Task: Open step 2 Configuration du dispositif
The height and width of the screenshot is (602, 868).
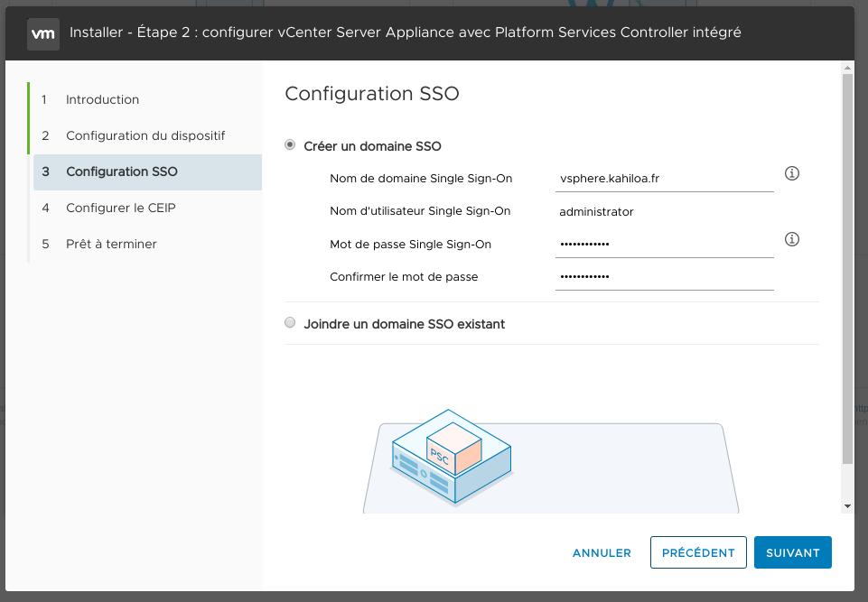Action: coord(147,135)
